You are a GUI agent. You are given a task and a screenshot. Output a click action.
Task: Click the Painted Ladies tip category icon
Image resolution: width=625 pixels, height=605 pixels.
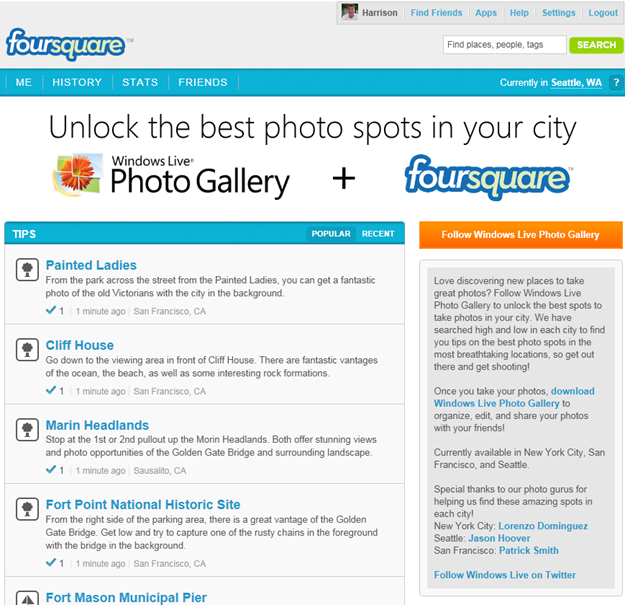27,270
